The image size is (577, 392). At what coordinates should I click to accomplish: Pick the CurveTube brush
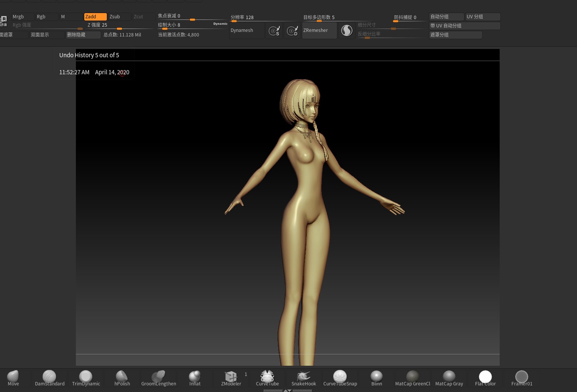tap(267, 377)
